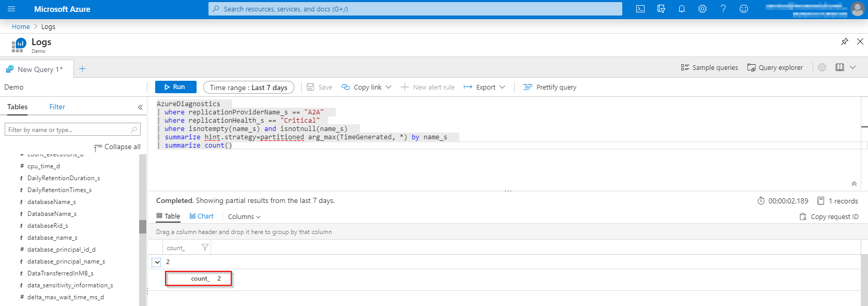The height and width of the screenshot is (306, 868).
Task: Switch to the Filter tab
Action: (57, 107)
